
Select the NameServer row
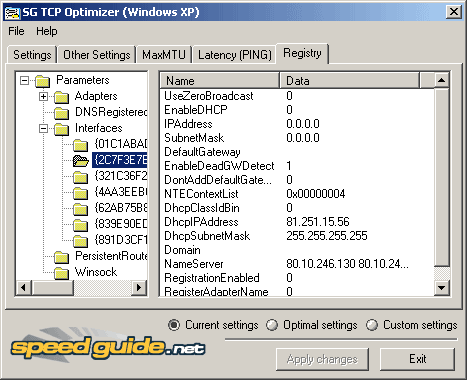297,264
